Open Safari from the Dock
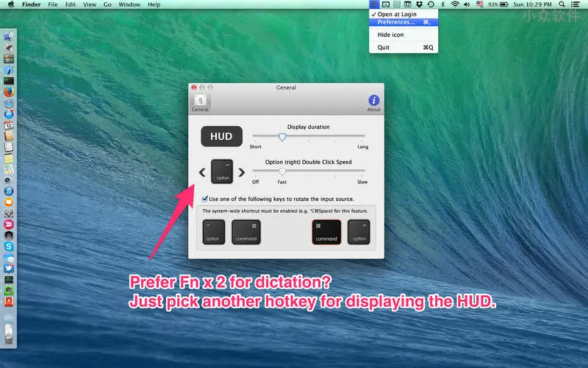 (9, 103)
